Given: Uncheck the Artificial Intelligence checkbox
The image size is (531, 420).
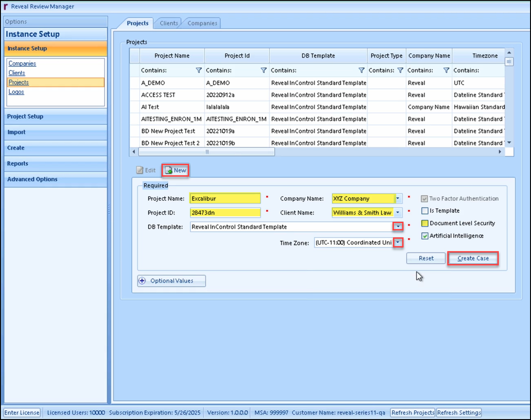Looking at the screenshot, I should click(x=425, y=236).
